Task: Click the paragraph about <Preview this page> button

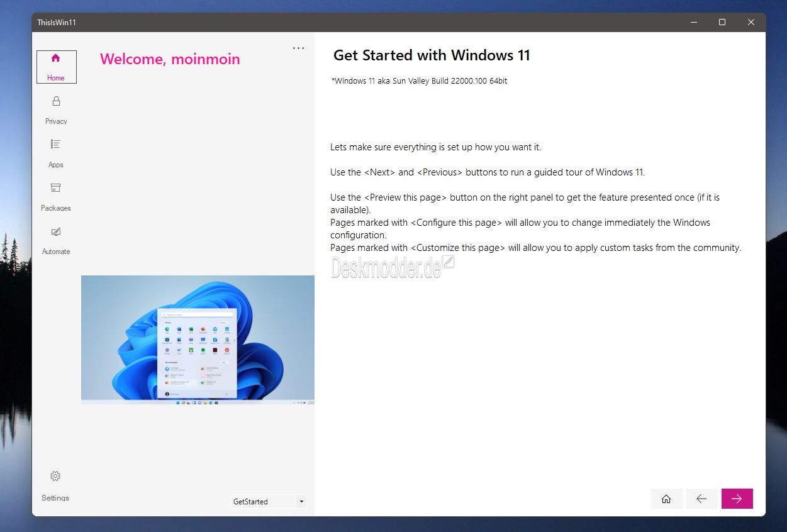Action: click(525, 204)
